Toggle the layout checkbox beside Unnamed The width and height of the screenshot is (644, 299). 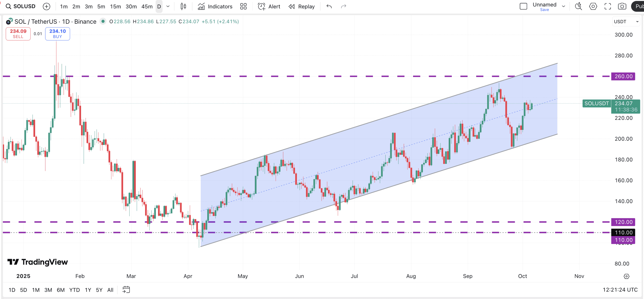click(523, 7)
